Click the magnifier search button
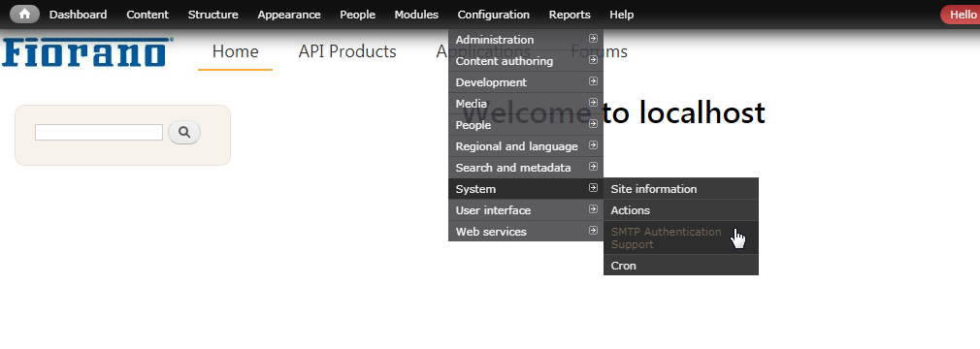 point(184,133)
